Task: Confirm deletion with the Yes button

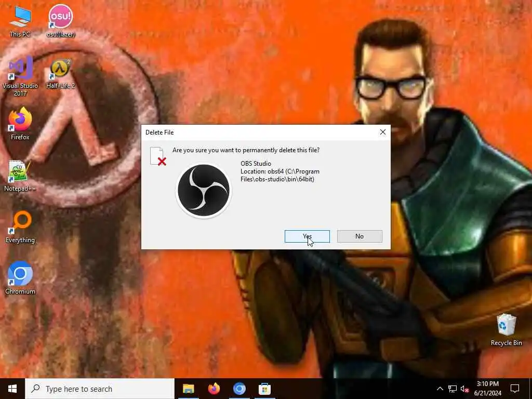Action: tap(307, 236)
